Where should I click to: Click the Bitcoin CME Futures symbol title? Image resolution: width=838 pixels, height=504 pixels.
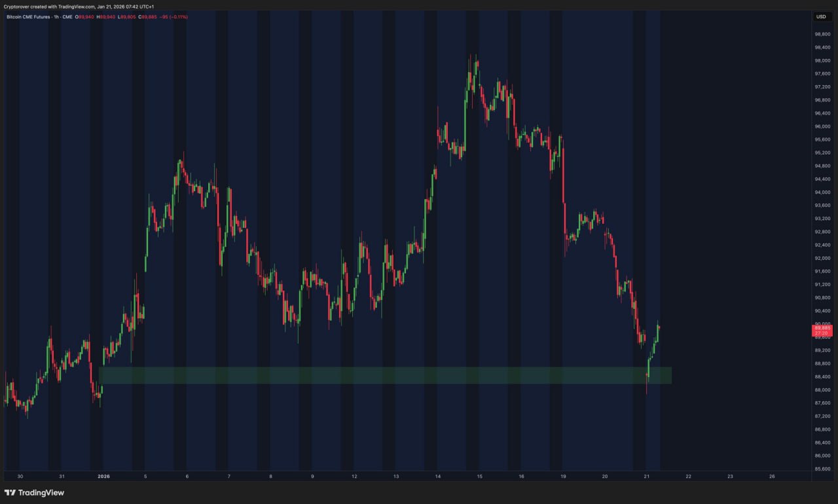pyautogui.click(x=29, y=17)
